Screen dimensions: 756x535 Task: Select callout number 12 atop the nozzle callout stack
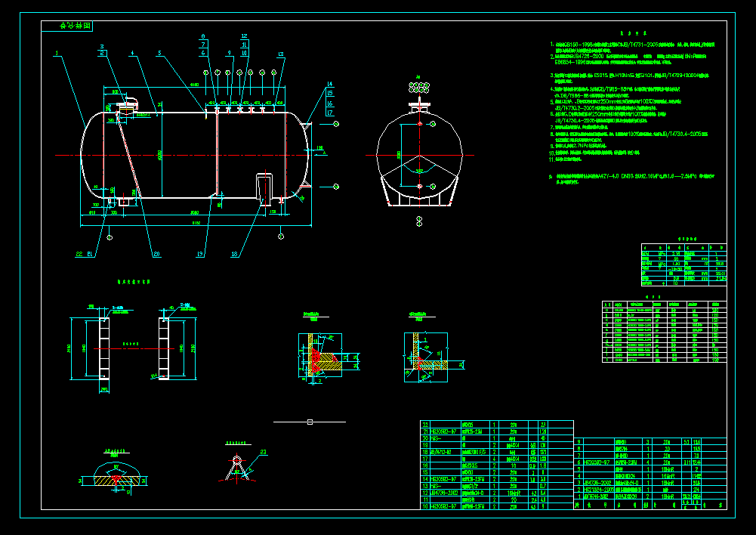245,36
